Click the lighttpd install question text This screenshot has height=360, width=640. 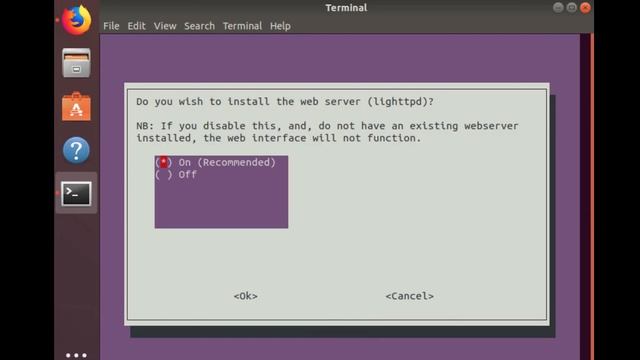[x=285, y=102]
